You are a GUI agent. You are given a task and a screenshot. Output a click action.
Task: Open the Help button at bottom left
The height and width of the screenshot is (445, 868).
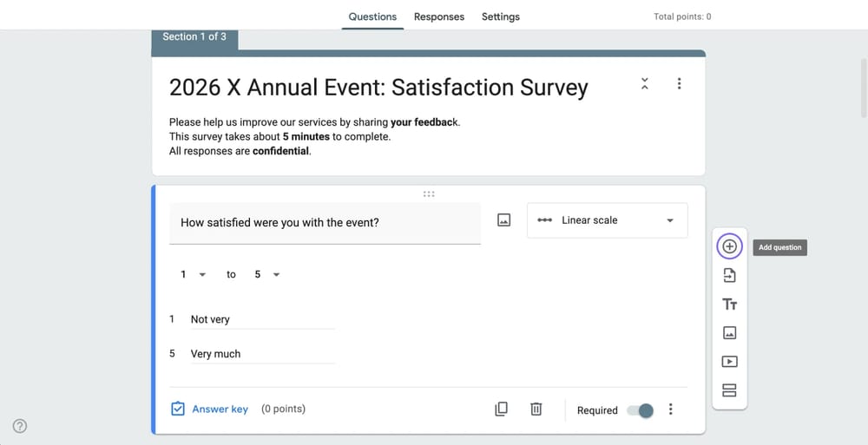click(20, 426)
